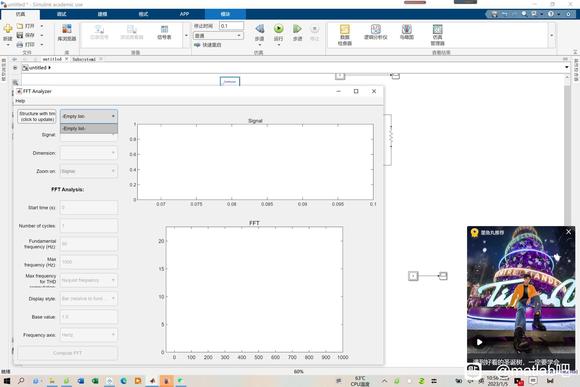Image resolution: width=580 pixels, height=387 pixels.
Task: Select the '-Empty list-' dropdown option
Action: coord(89,128)
